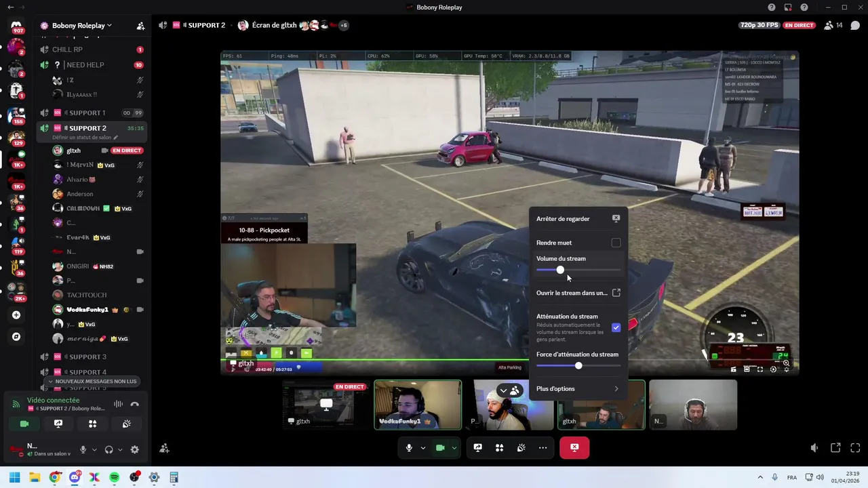
Task: Open Calculator from taskbar
Action: pos(174,477)
